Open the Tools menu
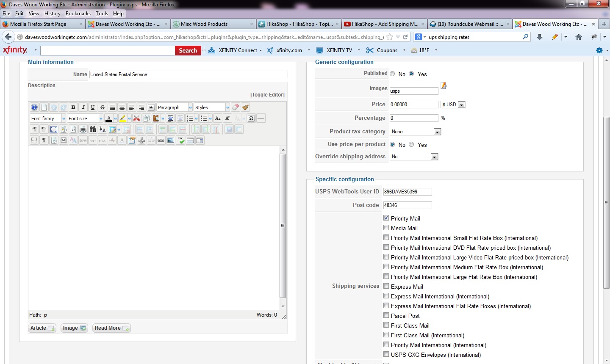The height and width of the screenshot is (364, 610). [x=102, y=14]
